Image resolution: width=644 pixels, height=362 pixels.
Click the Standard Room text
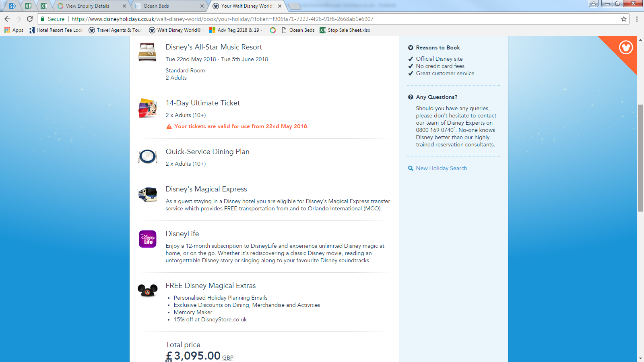[x=185, y=70]
